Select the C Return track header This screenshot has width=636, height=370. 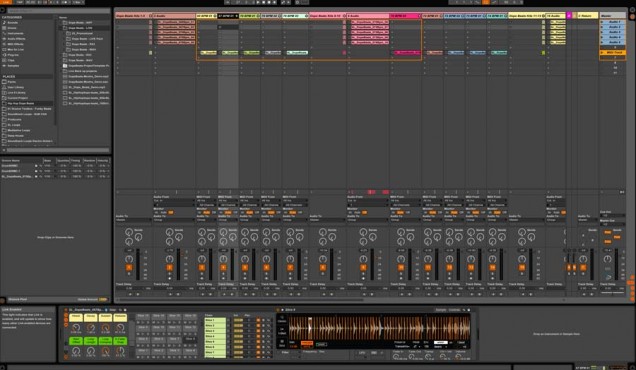587,15
